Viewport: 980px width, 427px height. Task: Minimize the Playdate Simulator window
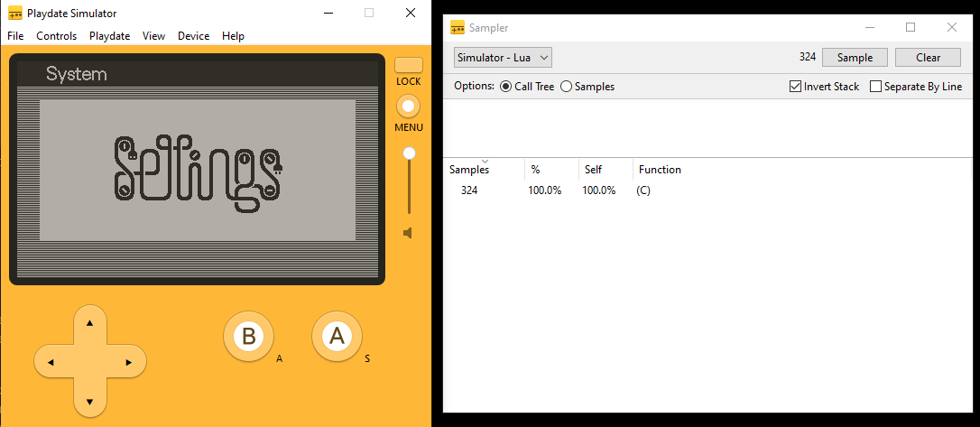tap(328, 13)
